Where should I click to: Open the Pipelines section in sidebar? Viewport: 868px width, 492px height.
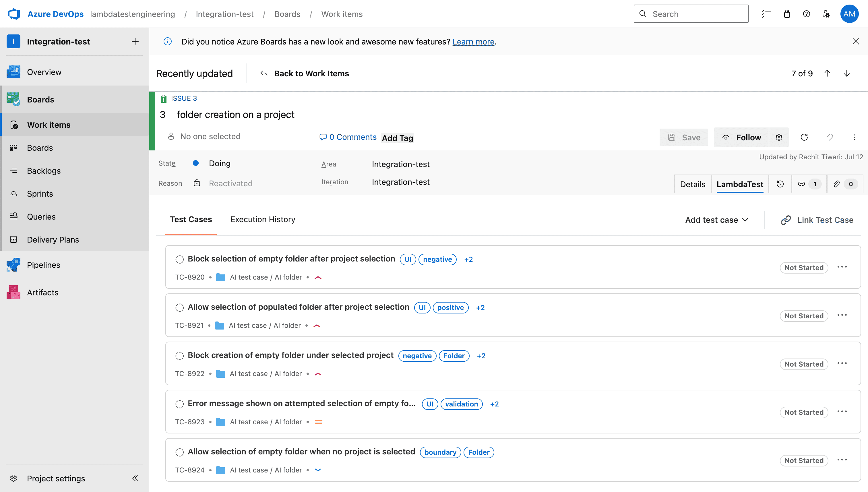43,265
